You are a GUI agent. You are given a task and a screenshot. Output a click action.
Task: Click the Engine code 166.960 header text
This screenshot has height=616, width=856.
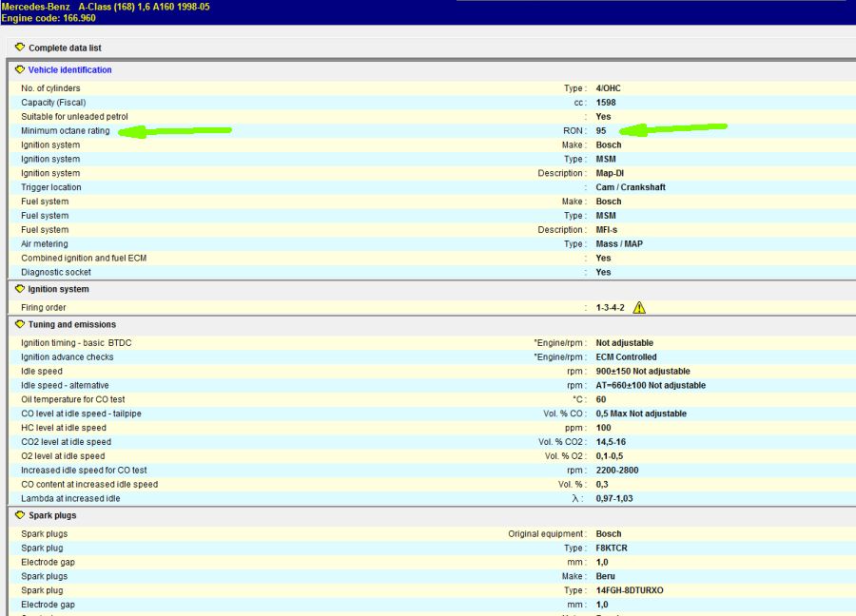[49, 18]
